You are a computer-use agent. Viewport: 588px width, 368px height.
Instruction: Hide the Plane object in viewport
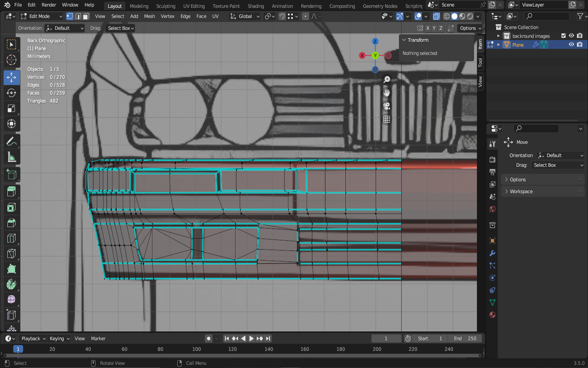pos(571,45)
